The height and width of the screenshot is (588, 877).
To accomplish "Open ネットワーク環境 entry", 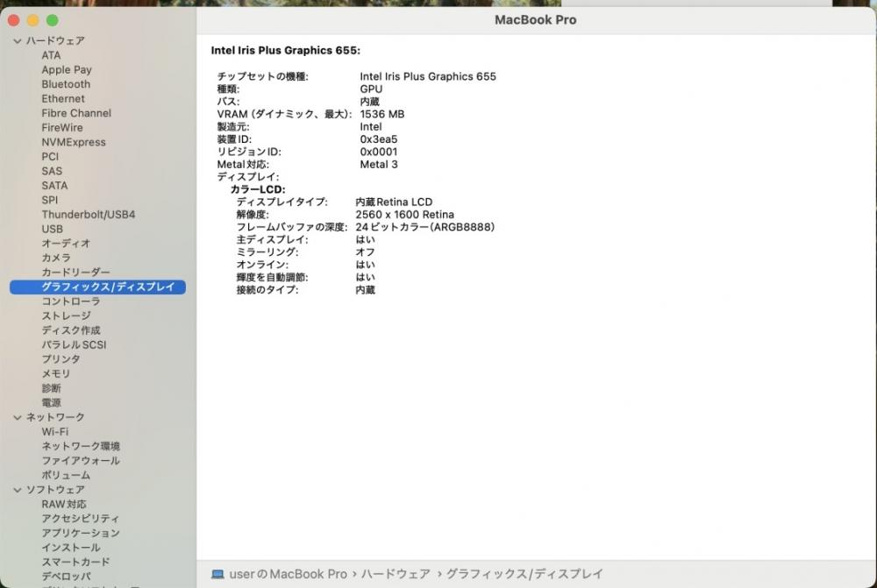I will 81,447.
